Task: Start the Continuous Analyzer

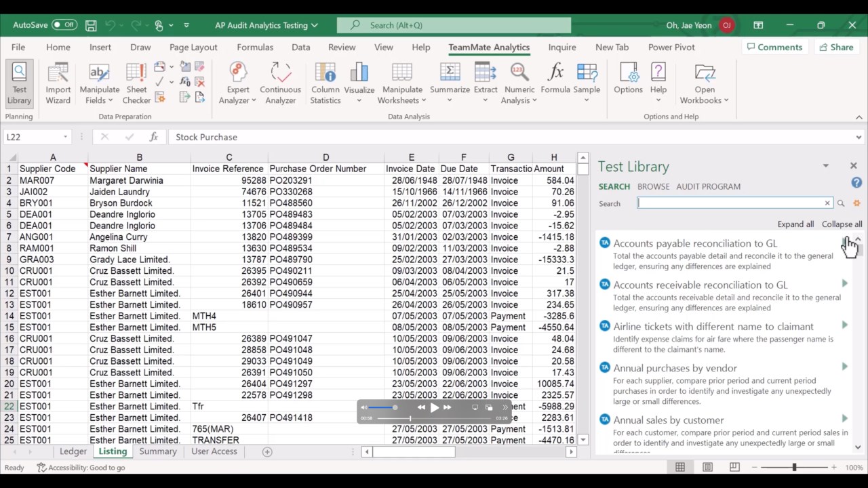Action: pos(280,83)
